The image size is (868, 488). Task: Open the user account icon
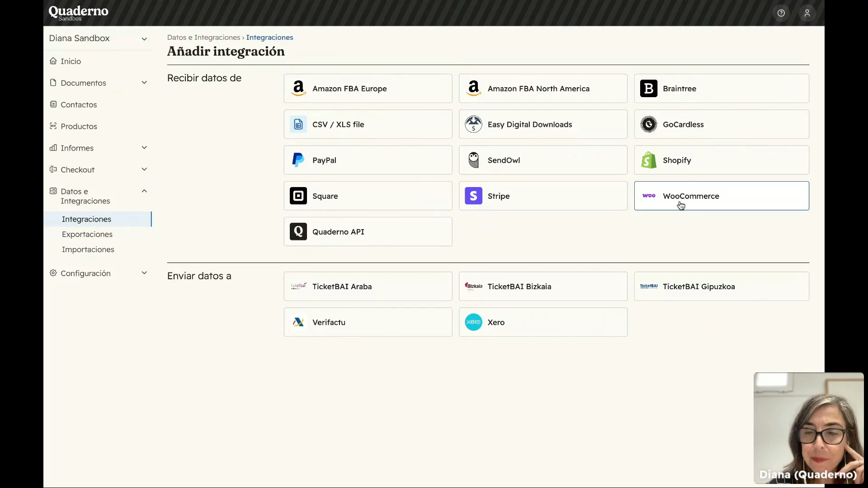pyautogui.click(x=807, y=13)
